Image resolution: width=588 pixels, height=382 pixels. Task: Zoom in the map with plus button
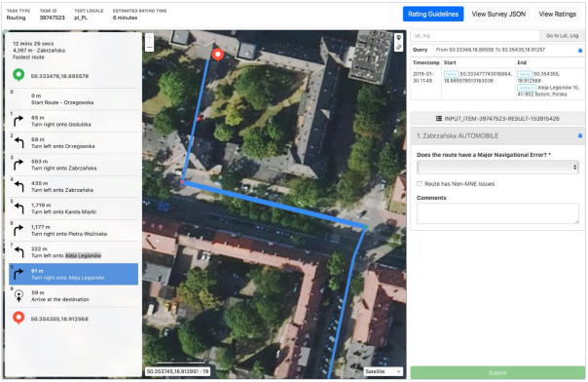[x=149, y=38]
